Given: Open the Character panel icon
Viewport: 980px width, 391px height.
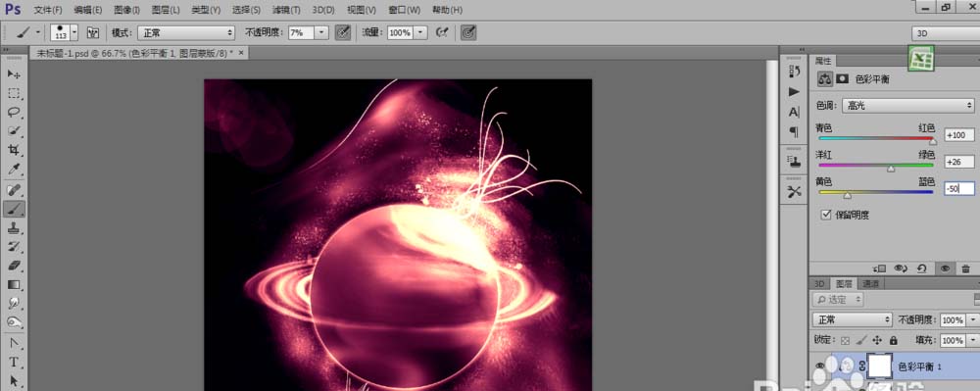Looking at the screenshot, I should [795, 113].
